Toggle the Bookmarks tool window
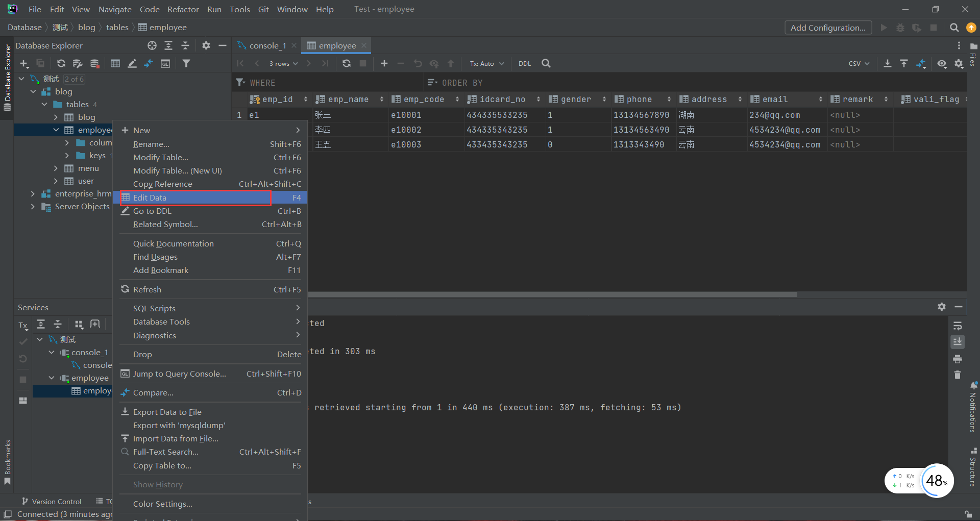 point(7,462)
